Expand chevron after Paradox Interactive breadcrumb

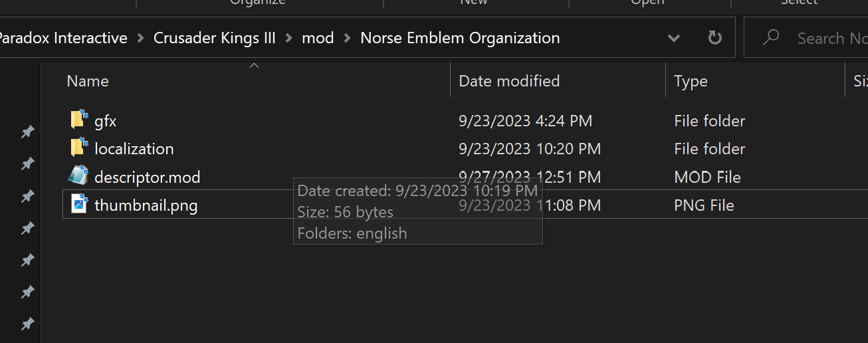click(140, 39)
